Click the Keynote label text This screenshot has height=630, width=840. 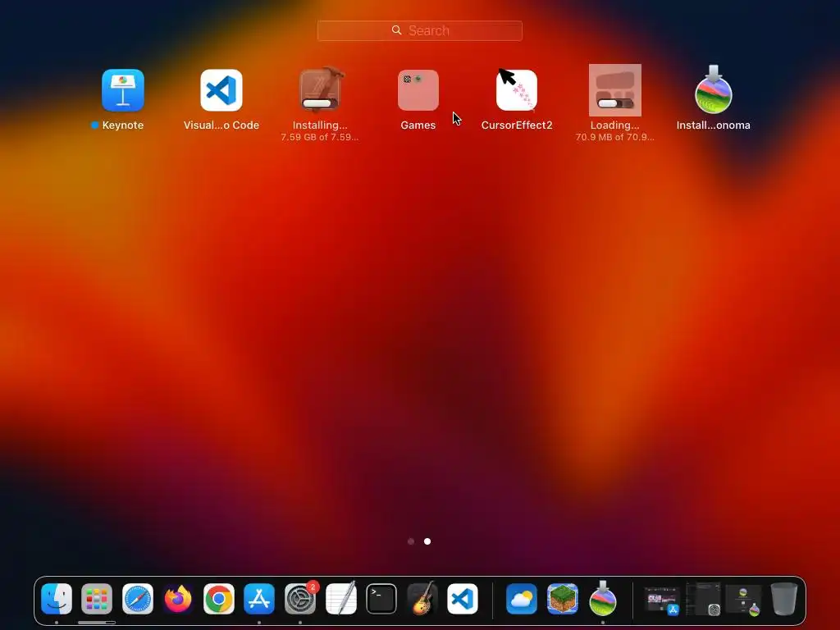click(x=123, y=125)
